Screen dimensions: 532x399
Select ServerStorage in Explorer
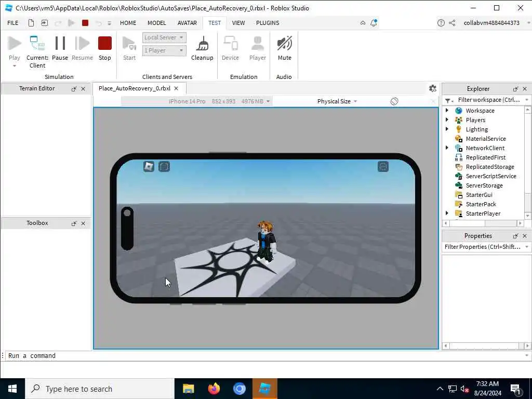(484, 185)
